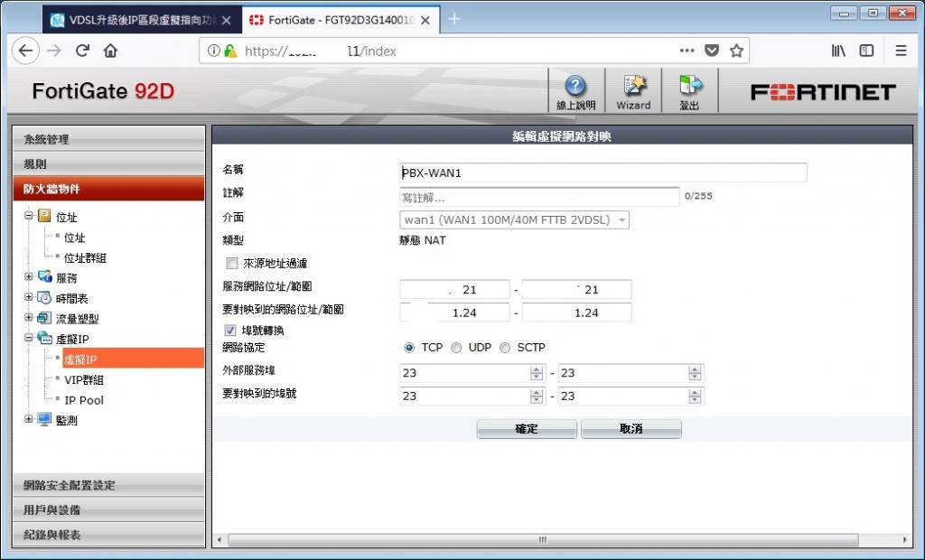Viewport: 925px width, 560px height.
Task: Click the 取消 button
Action: tap(631, 429)
